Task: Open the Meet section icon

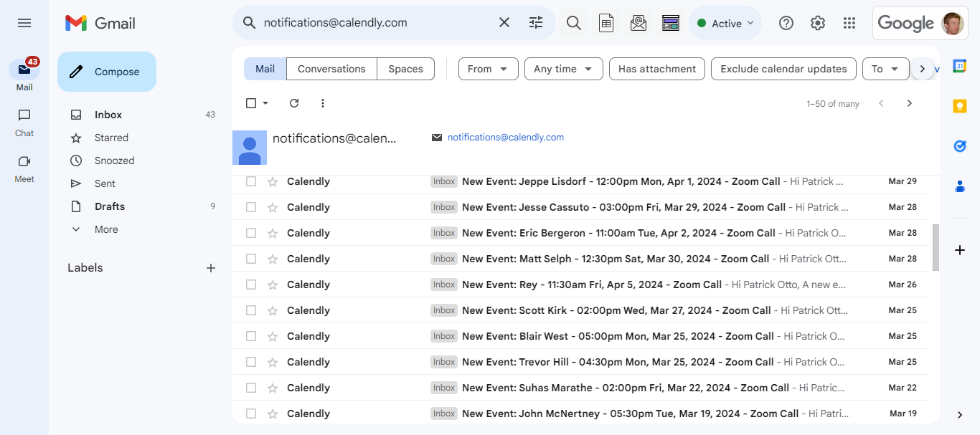Action: [24, 168]
